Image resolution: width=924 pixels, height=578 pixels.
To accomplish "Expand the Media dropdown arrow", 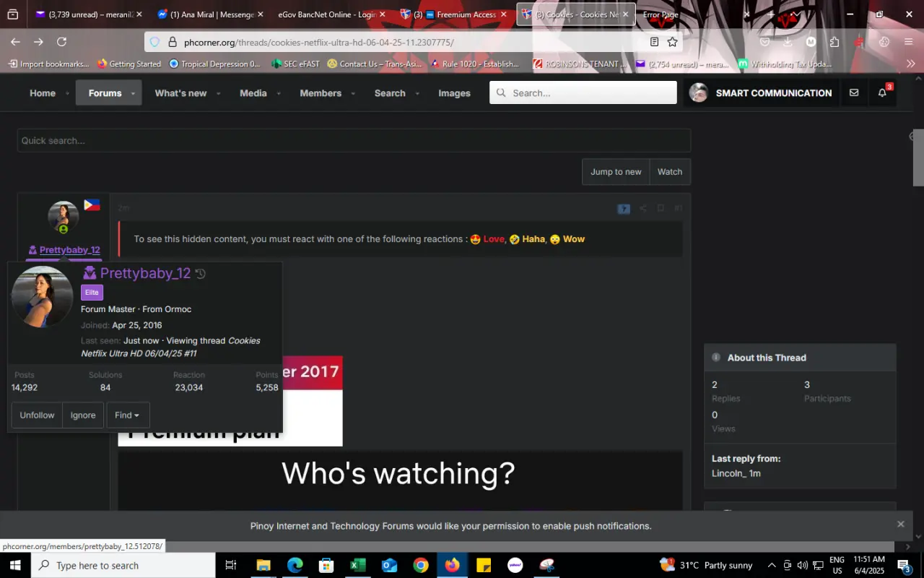I will pyautogui.click(x=278, y=93).
